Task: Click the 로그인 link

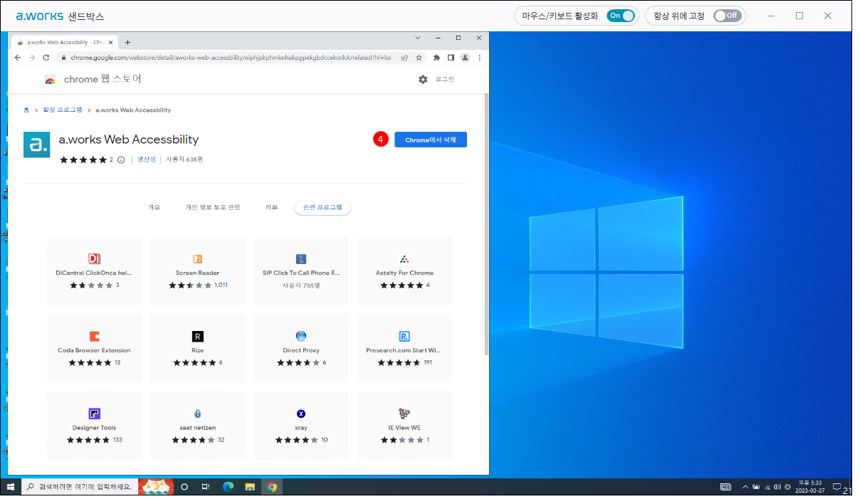Action: coord(445,79)
